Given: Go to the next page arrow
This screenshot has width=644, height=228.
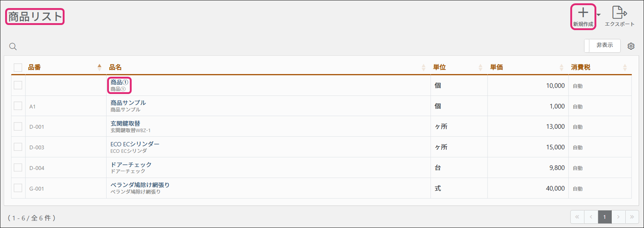Looking at the screenshot, I should point(618,217).
